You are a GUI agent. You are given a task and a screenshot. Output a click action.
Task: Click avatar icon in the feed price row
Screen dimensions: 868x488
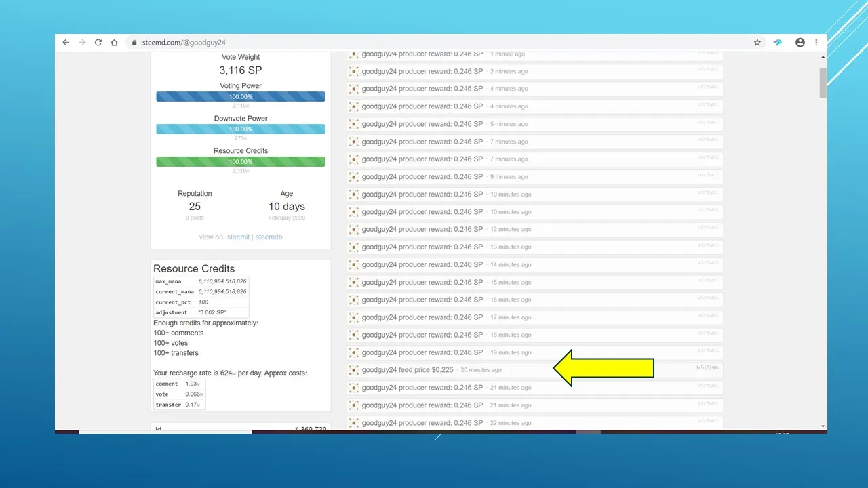pyautogui.click(x=354, y=370)
